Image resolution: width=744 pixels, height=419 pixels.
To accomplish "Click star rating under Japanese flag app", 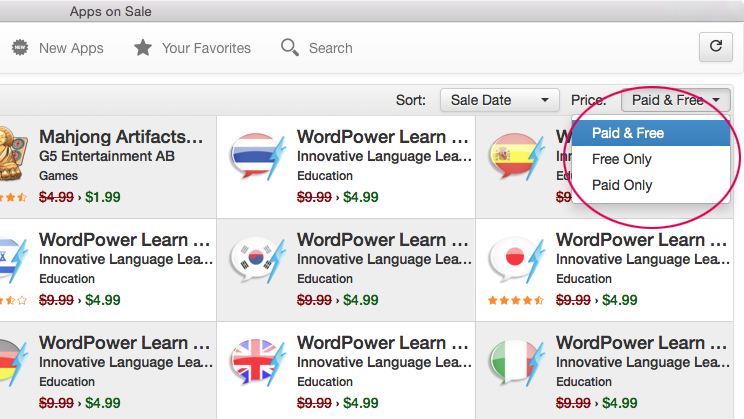I will pos(516,300).
